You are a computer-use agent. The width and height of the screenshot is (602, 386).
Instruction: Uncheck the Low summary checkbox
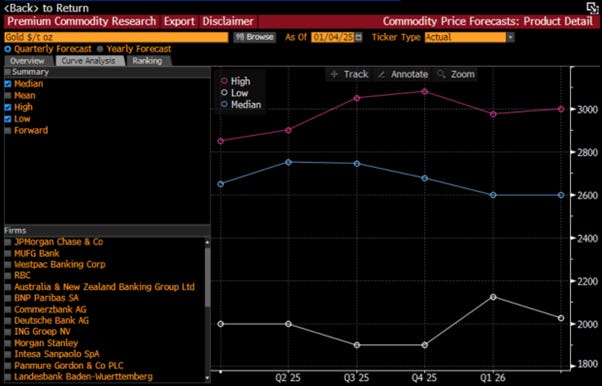point(8,119)
